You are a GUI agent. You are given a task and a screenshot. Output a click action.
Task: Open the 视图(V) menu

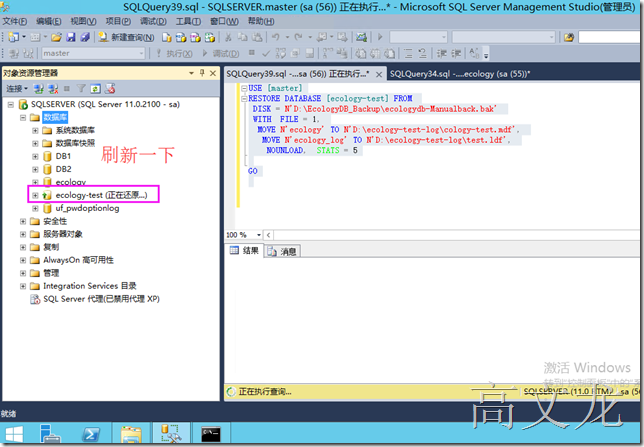(x=83, y=21)
